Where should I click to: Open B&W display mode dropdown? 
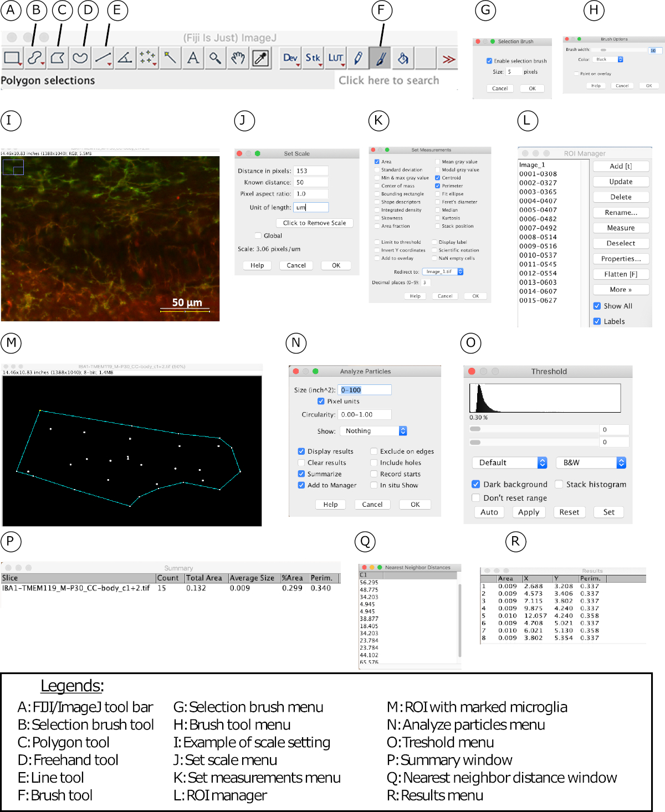pos(591,462)
